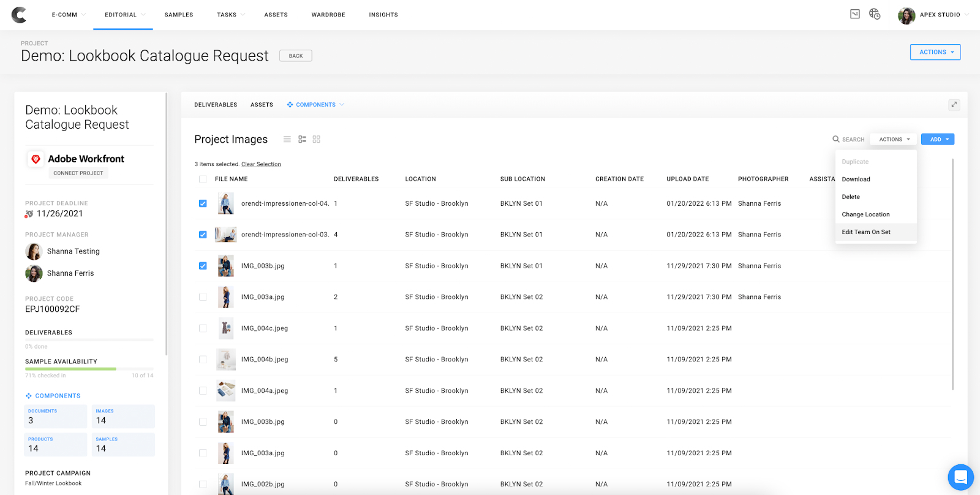This screenshot has width=980, height=495.
Task: Expand the COMPONENTS tab dropdown
Action: pos(342,105)
